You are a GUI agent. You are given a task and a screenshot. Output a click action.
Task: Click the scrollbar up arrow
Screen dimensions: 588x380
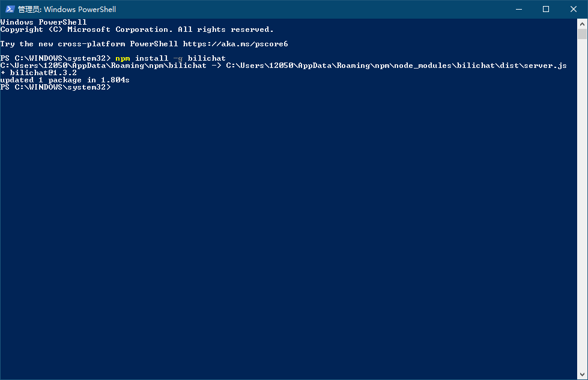pyautogui.click(x=583, y=23)
